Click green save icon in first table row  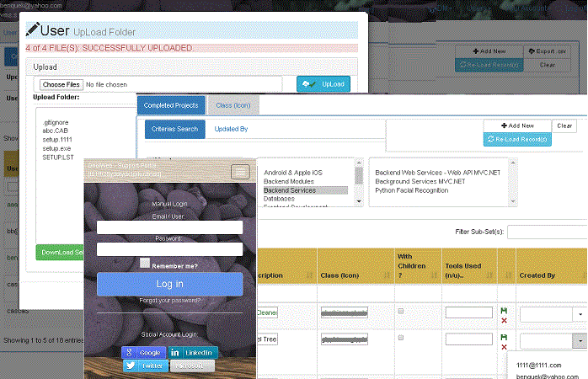click(x=504, y=311)
